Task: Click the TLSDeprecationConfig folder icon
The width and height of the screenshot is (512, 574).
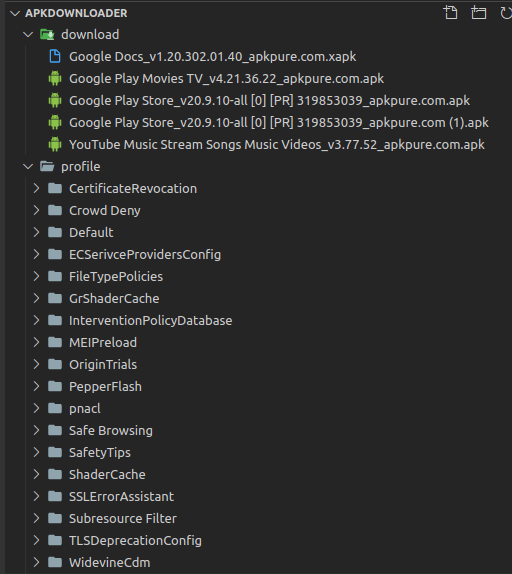Action: (55, 540)
